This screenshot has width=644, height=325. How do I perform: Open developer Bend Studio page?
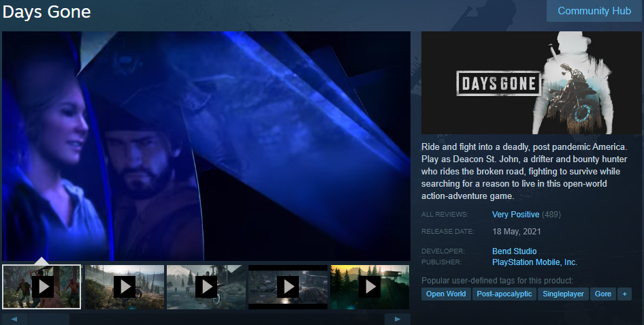(x=514, y=251)
